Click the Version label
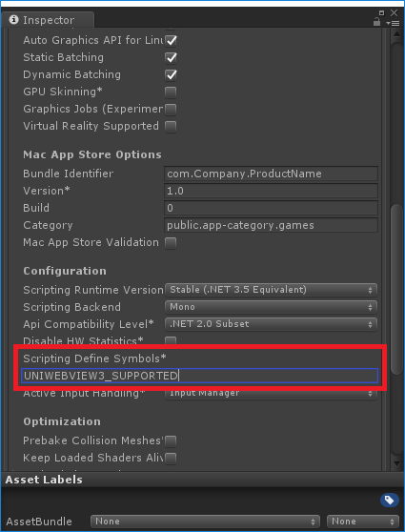This screenshot has width=405, height=532. [47, 191]
